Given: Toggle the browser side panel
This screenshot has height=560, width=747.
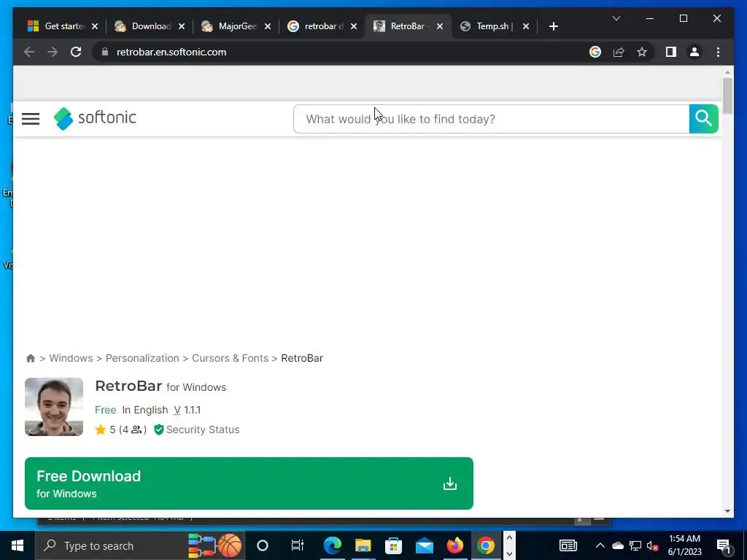Looking at the screenshot, I should (x=671, y=52).
